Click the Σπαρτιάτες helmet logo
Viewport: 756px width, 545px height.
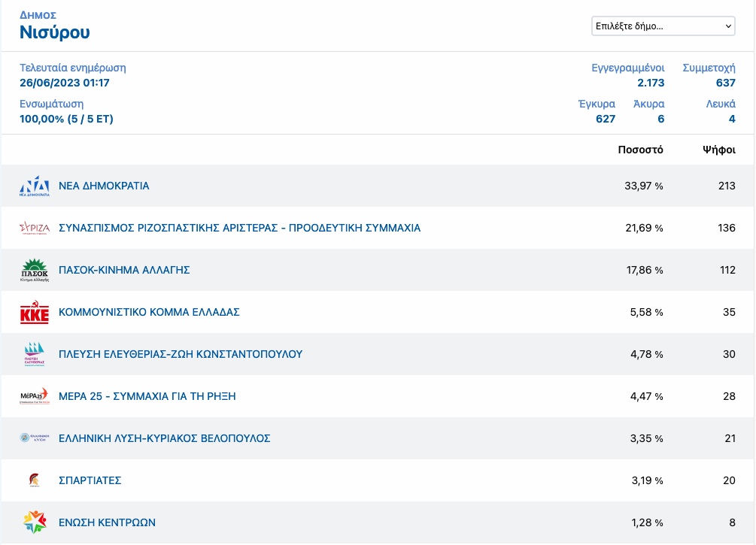tap(35, 480)
